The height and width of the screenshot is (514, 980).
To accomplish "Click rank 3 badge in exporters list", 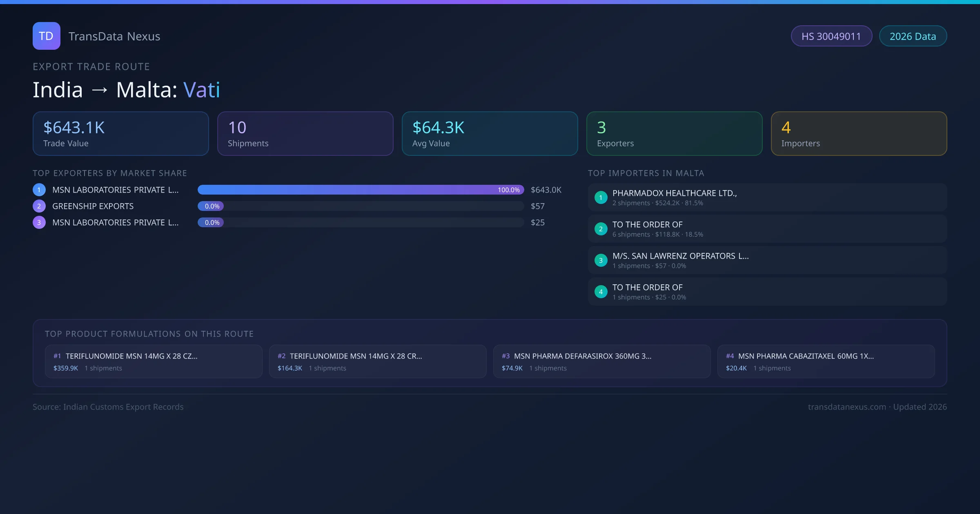I will [x=39, y=222].
